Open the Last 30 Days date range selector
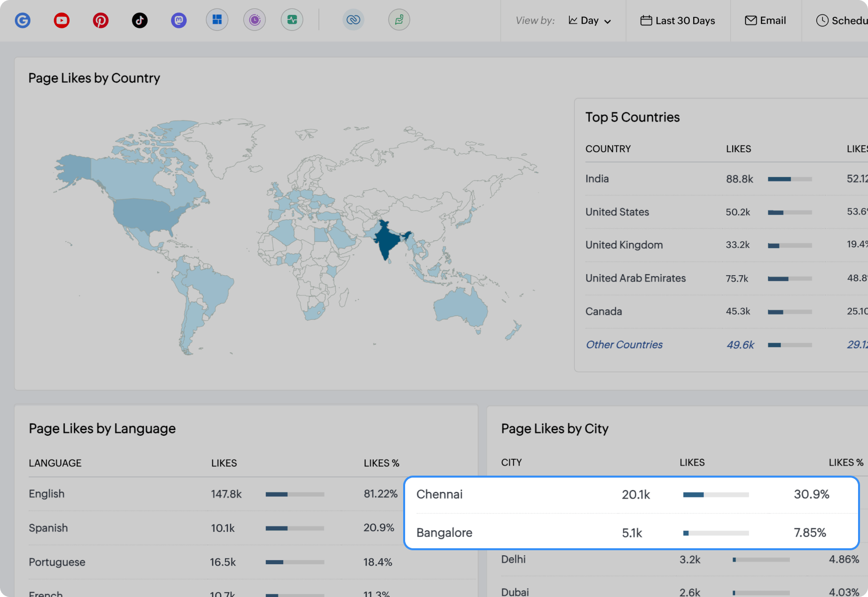Image resolution: width=868 pixels, height=597 pixels. click(x=677, y=20)
